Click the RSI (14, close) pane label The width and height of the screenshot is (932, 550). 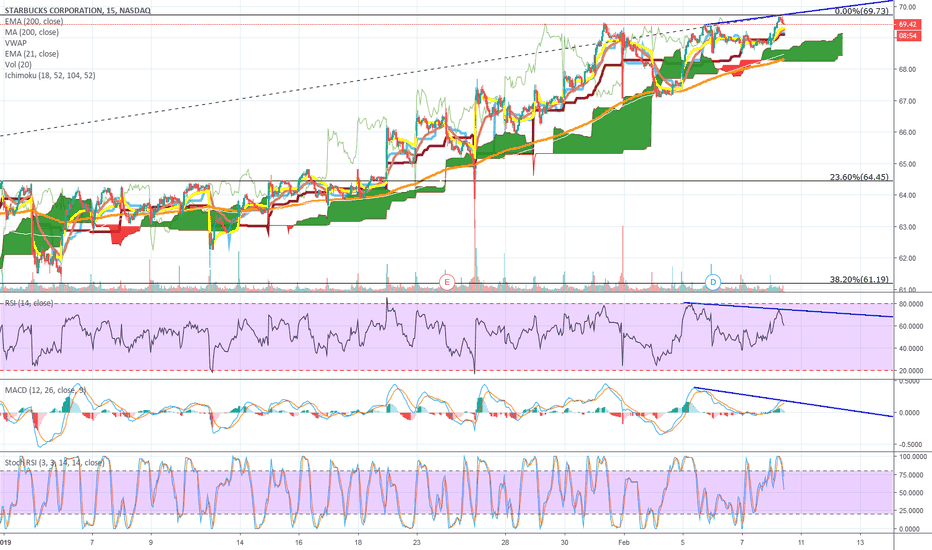29,303
